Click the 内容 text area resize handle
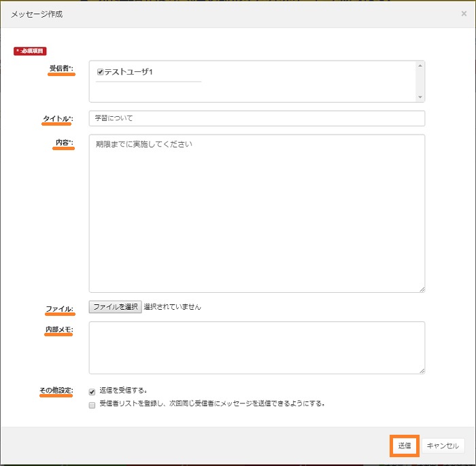Image resolution: width=476 pixels, height=466 pixels. pos(422,289)
